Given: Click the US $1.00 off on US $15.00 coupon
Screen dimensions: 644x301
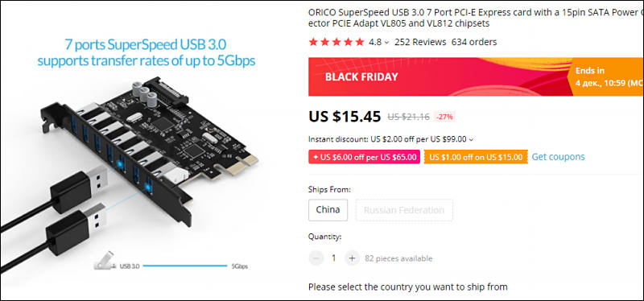Looking at the screenshot, I should coord(476,157).
